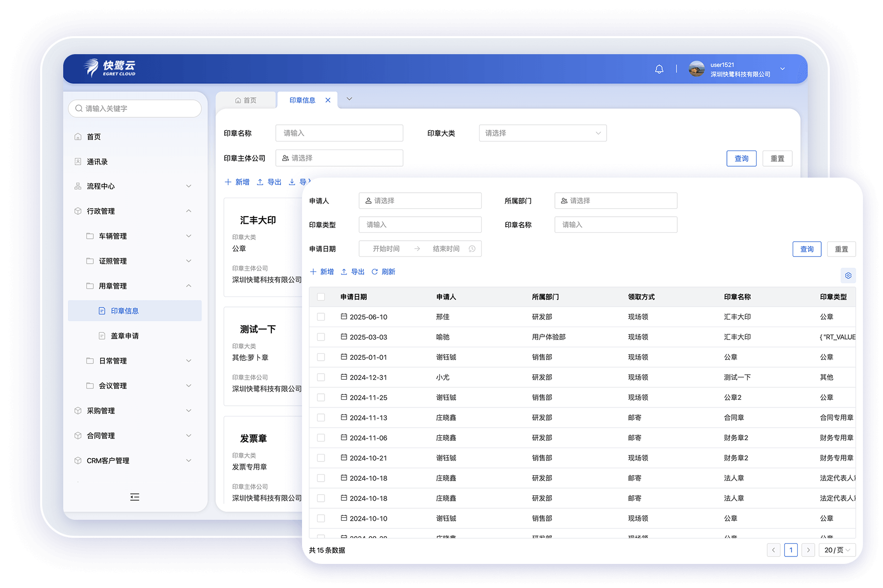Tick the checkbox for the 2025-06-10 row

[x=321, y=317]
